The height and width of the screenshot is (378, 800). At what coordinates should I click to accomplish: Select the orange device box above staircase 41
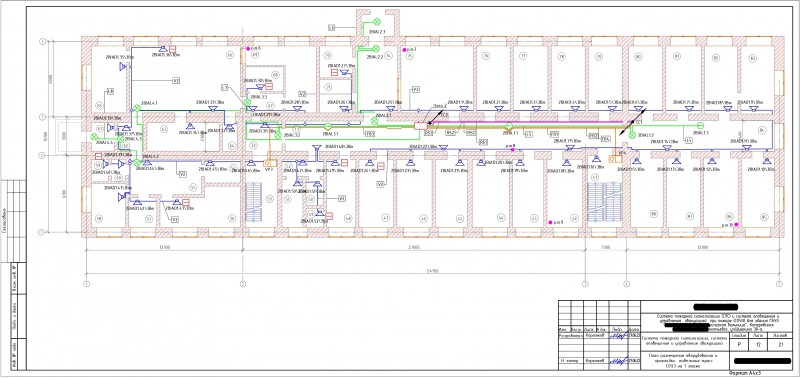[616, 158]
